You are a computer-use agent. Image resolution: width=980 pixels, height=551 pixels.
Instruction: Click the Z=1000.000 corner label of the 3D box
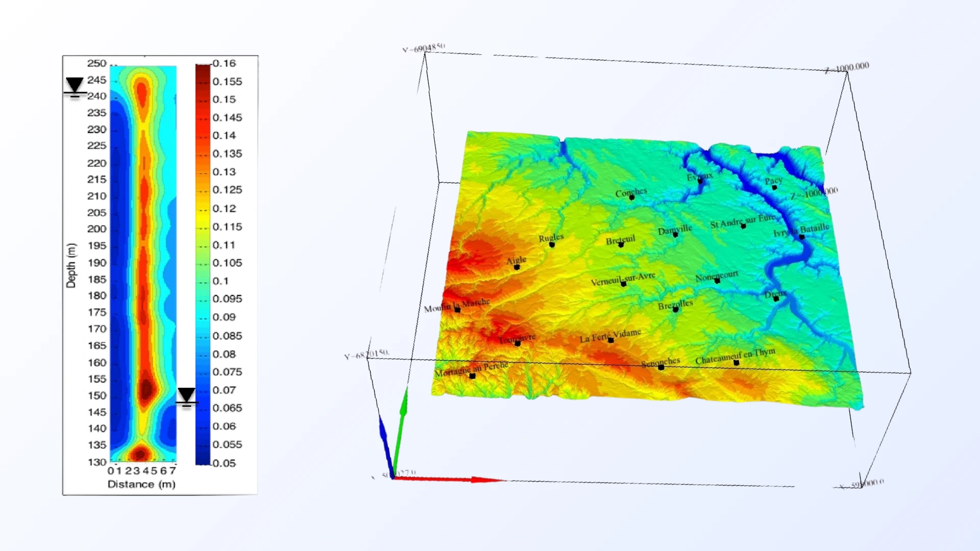847,68
